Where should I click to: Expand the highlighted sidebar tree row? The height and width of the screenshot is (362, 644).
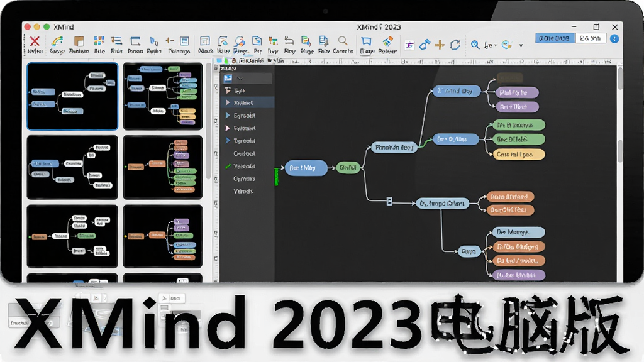tap(228, 102)
